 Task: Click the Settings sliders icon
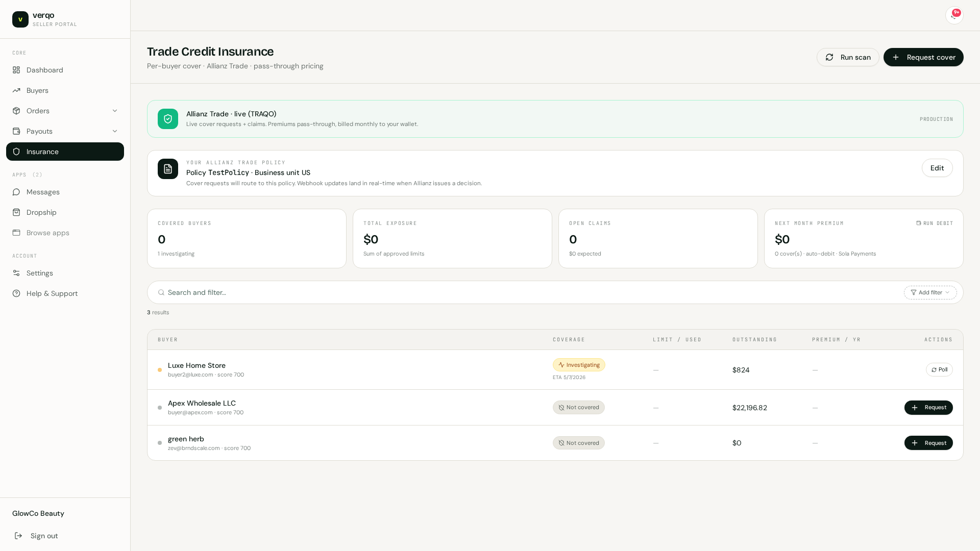pos(16,273)
